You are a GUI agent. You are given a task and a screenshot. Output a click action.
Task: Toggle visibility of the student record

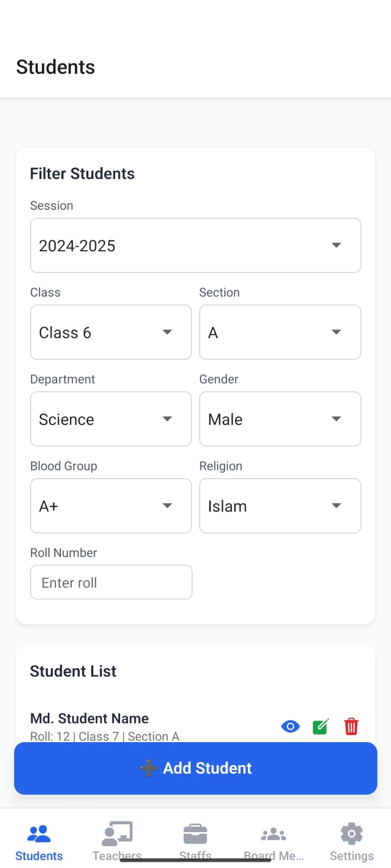coord(290,726)
